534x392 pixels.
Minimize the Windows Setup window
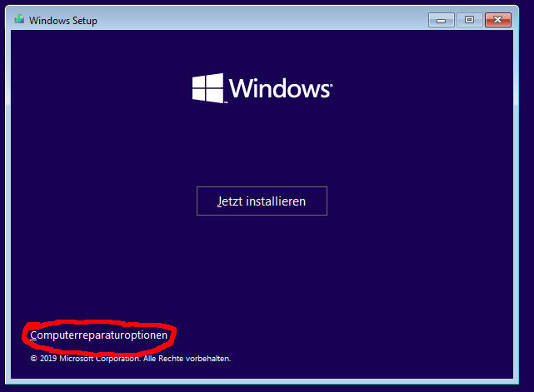[441, 20]
